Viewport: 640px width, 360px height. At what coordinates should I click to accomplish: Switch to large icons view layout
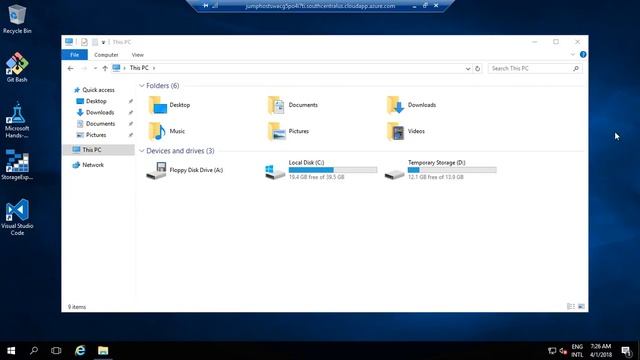(x=581, y=307)
